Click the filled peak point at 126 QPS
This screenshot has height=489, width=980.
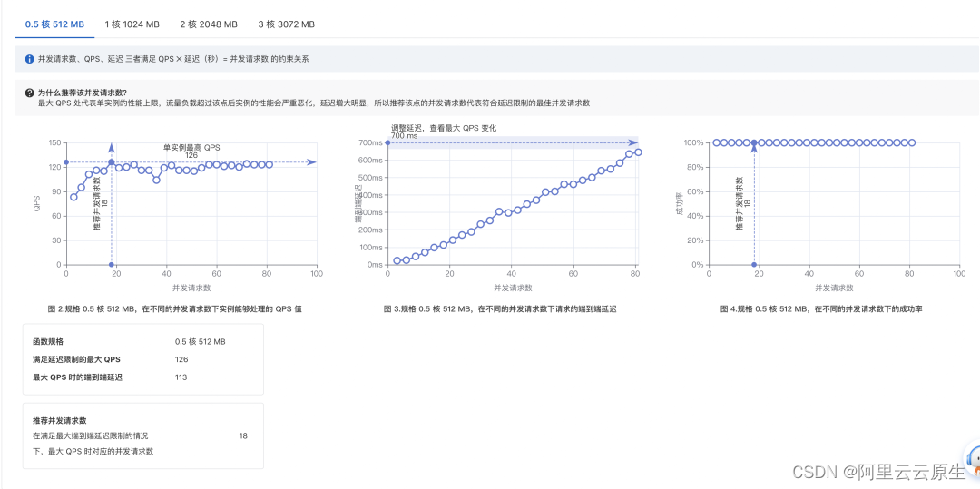coord(112,162)
